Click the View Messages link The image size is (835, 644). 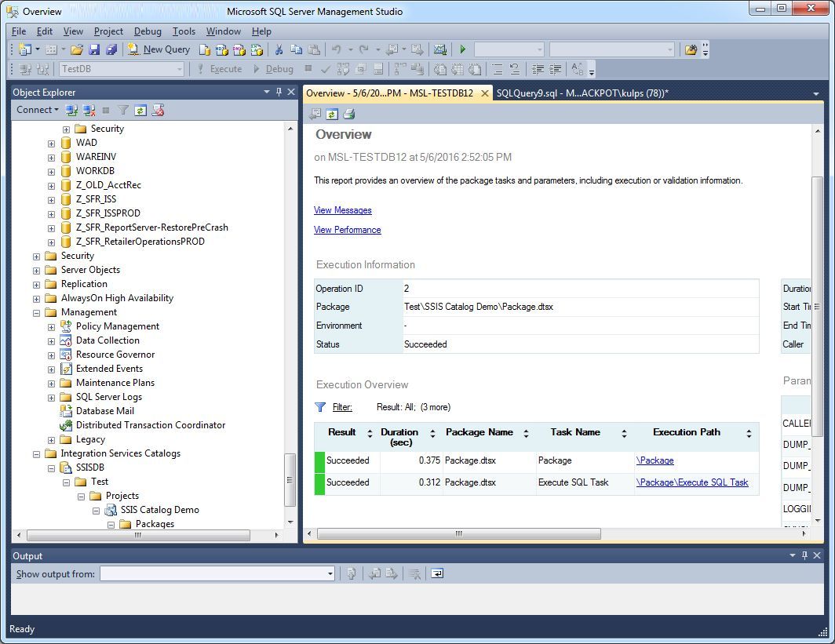(342, 210)
